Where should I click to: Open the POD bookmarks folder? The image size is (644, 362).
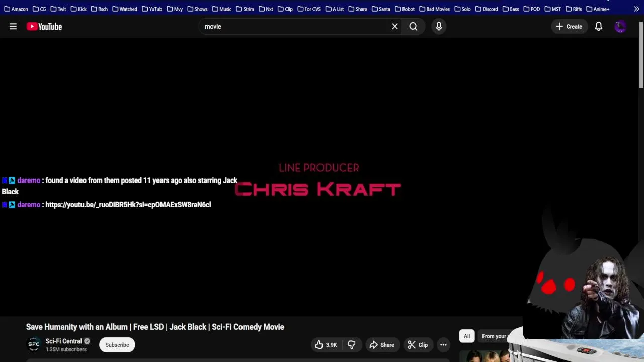532,9
